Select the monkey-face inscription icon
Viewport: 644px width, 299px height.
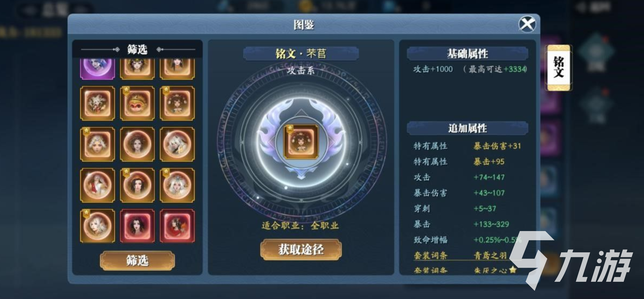137,103
